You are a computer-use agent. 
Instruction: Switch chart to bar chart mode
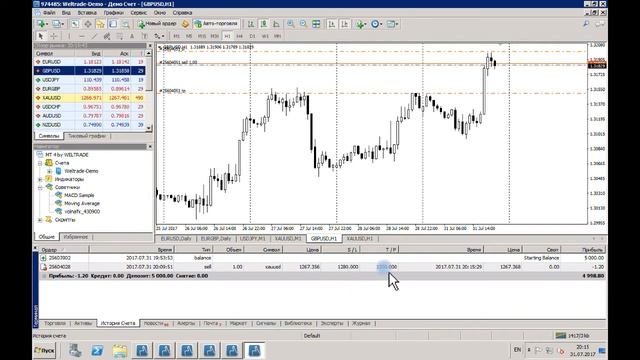click(x=251, y=24)
